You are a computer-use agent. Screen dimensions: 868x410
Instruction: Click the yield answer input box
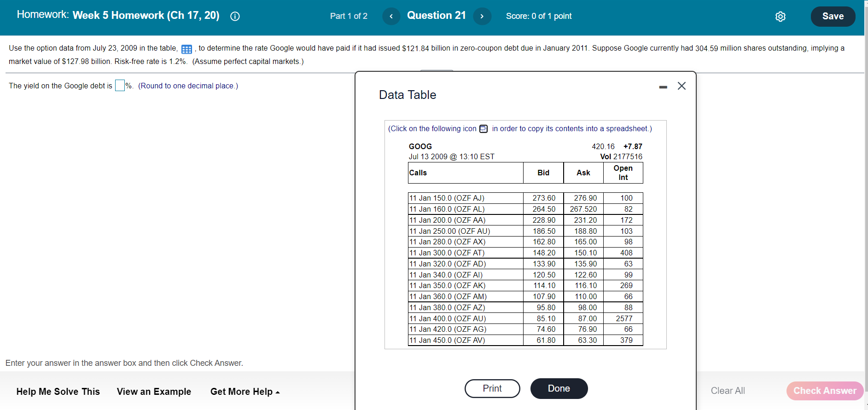(x=120, y=86)
